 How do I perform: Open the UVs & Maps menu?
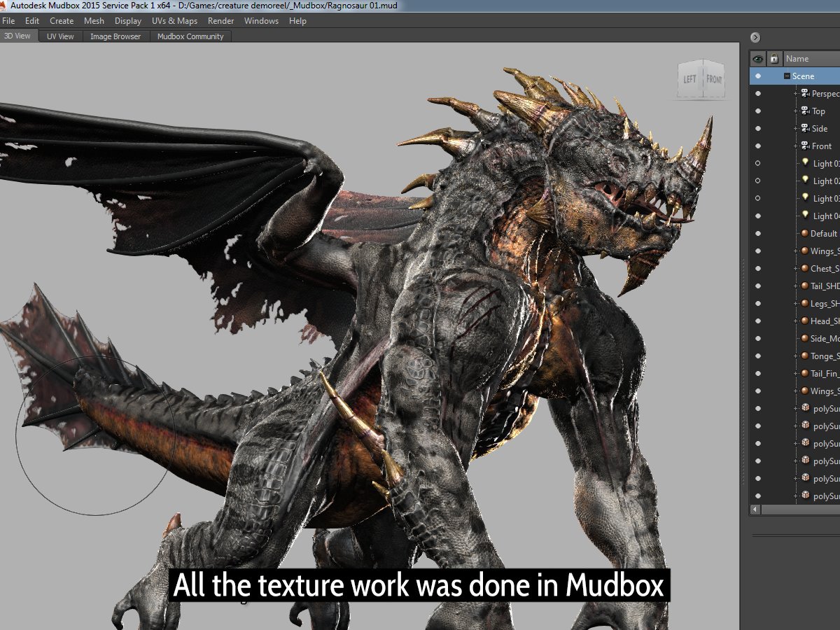pos(174,21)
